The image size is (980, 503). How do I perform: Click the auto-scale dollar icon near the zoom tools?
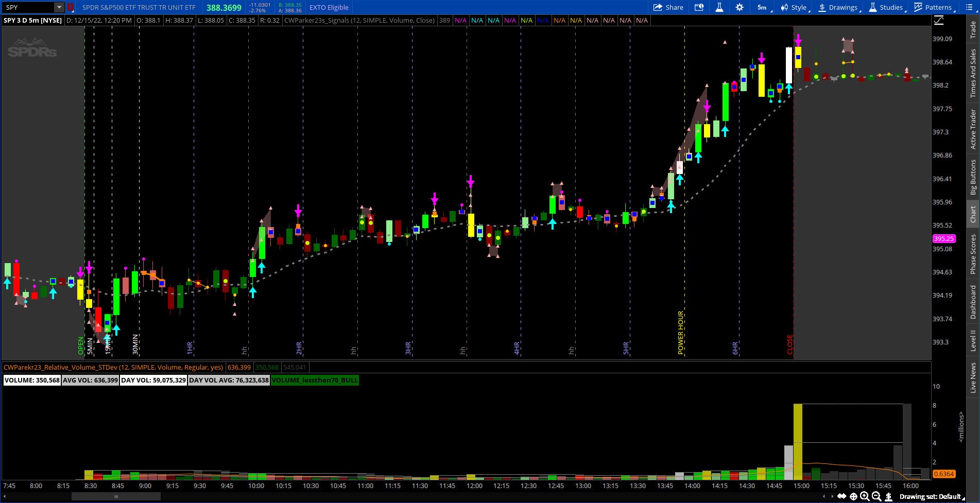889,496
